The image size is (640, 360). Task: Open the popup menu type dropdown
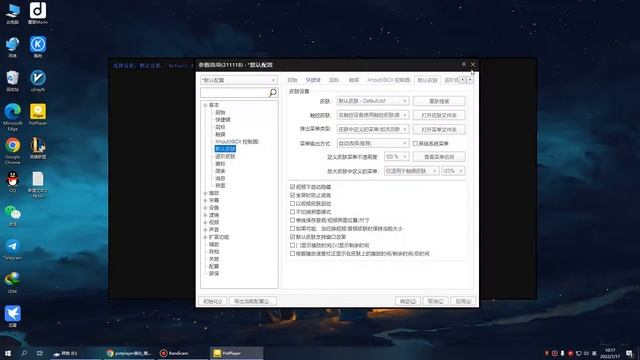point(373,129)
